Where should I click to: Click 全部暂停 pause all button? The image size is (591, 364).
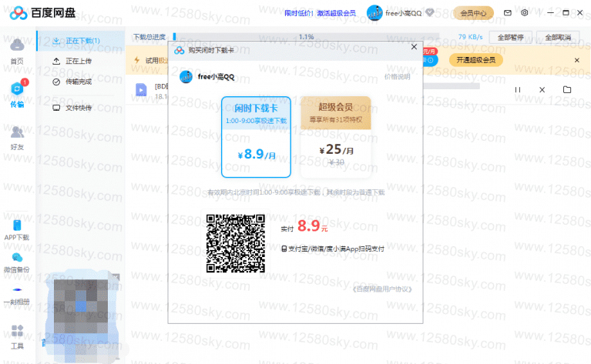510,37
